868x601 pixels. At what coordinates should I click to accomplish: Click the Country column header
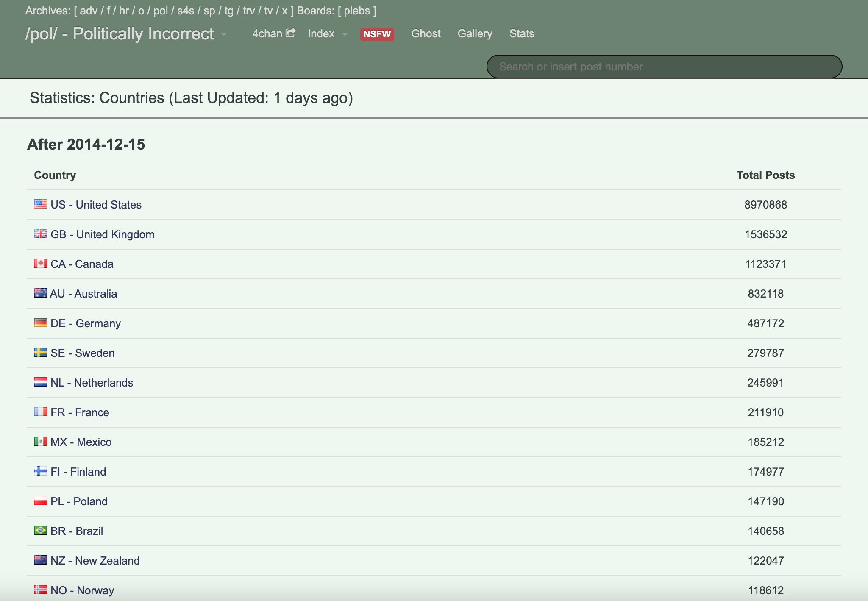click(x=55, y=175)
